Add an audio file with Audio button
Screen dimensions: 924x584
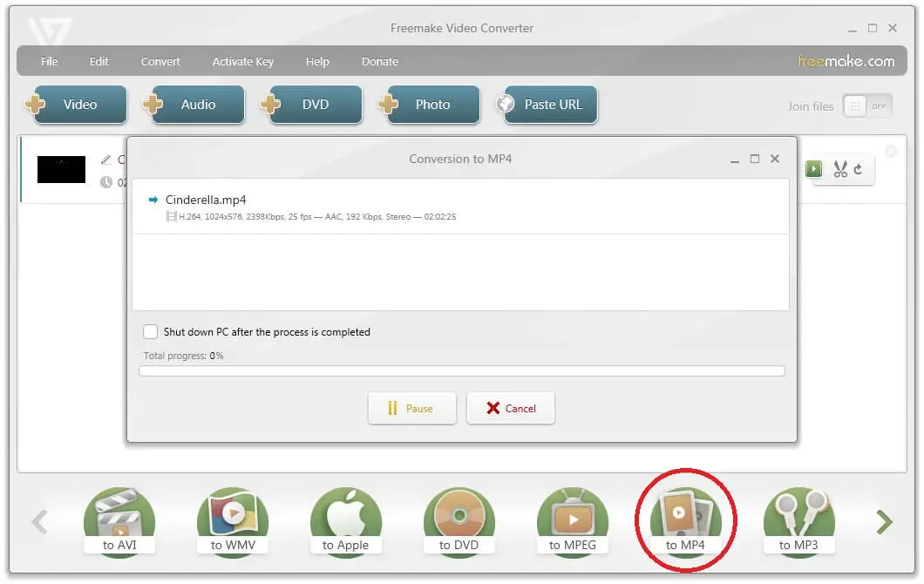(194, 105)
